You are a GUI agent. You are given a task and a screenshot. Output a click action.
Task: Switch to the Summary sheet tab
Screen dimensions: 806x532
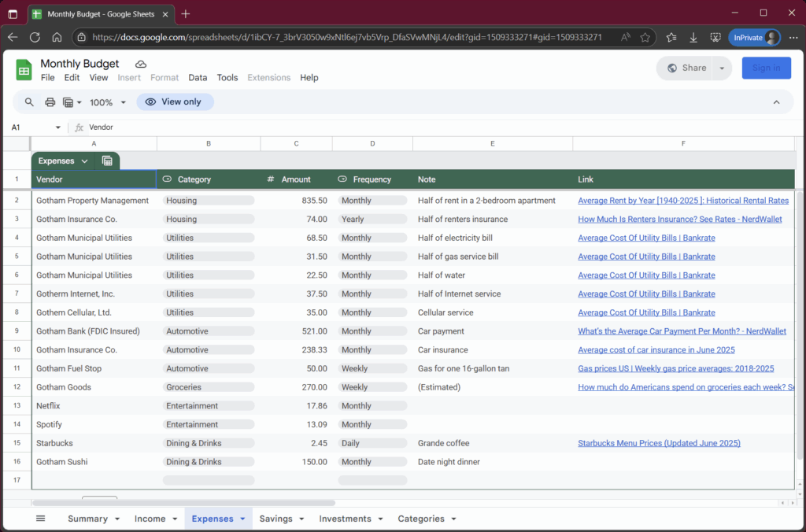(88, 519)
